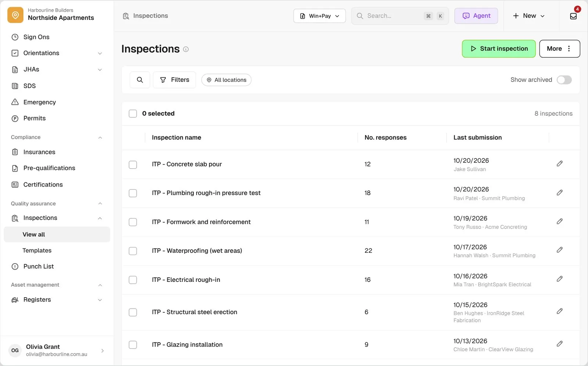Tick checkbox for Formwork and reinforcement

(133, 222)
